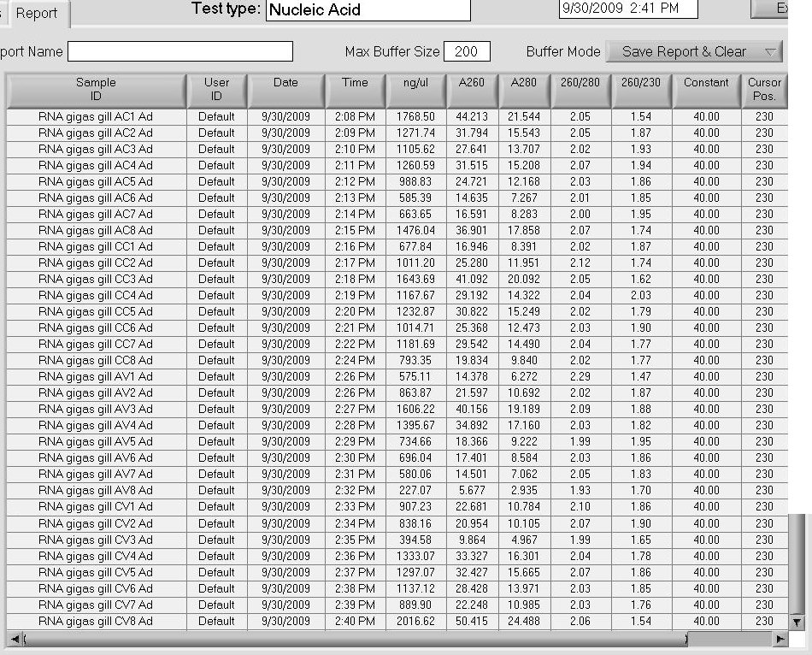Click the horizontal scrollbar left arrow
Screen dimensions: 812x655
pyautogui.click(x=13, y=640)
